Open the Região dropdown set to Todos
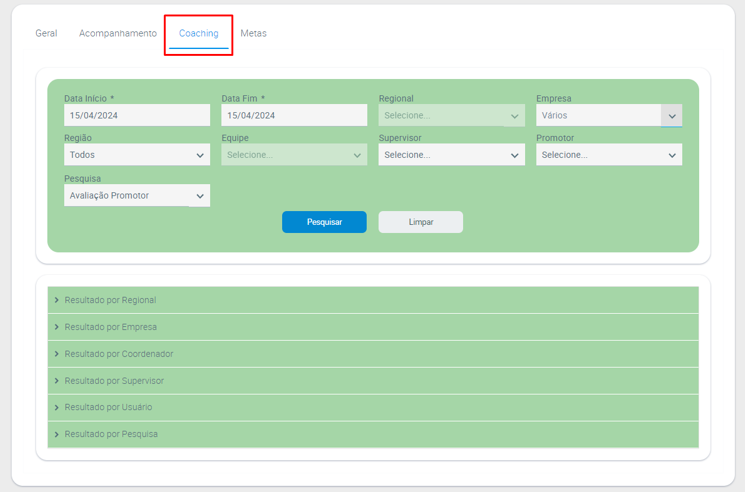 click(x=137, y=155)
